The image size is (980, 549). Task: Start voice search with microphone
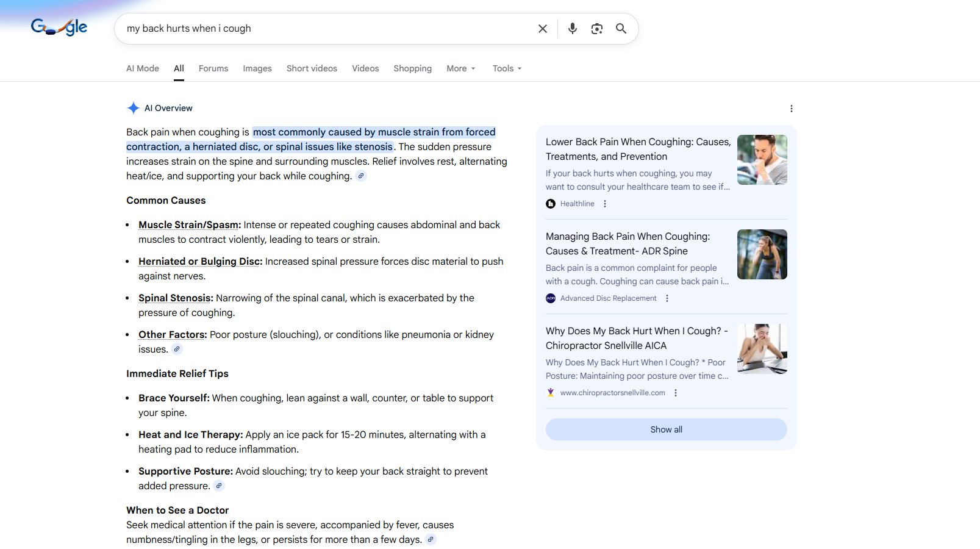[x=572, y=29]
